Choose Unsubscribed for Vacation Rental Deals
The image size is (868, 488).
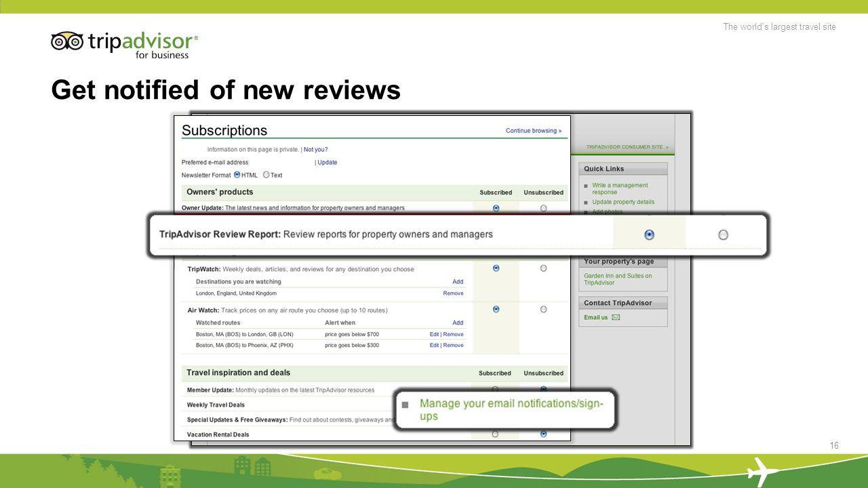(x=544, y=434)
